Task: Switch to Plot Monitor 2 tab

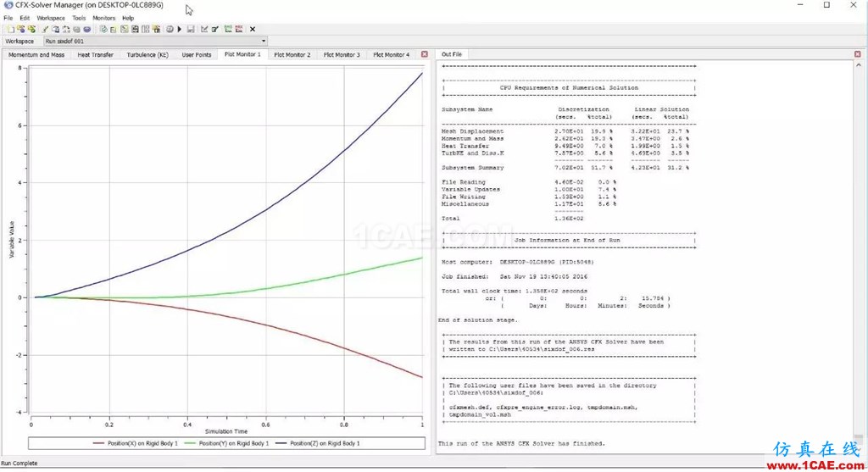Action: tap(292, 55)
